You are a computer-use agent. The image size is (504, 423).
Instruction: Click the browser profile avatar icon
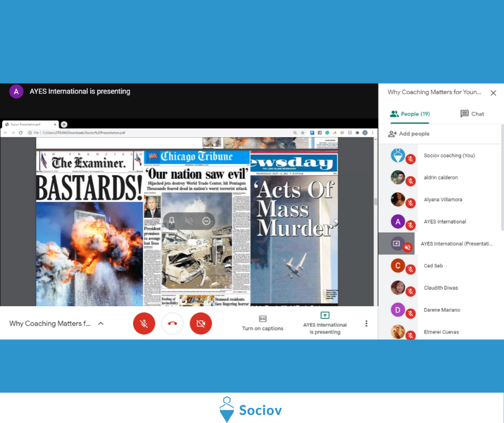tap(365, 133)
